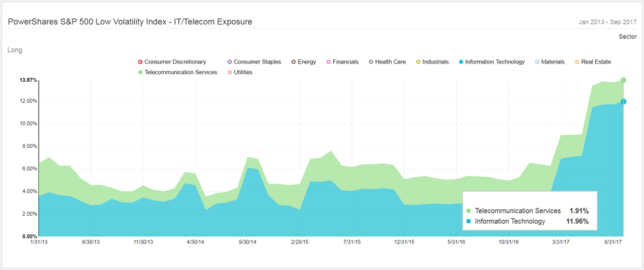
Task: Toggle Real Estate legend series
Action: 592,62
